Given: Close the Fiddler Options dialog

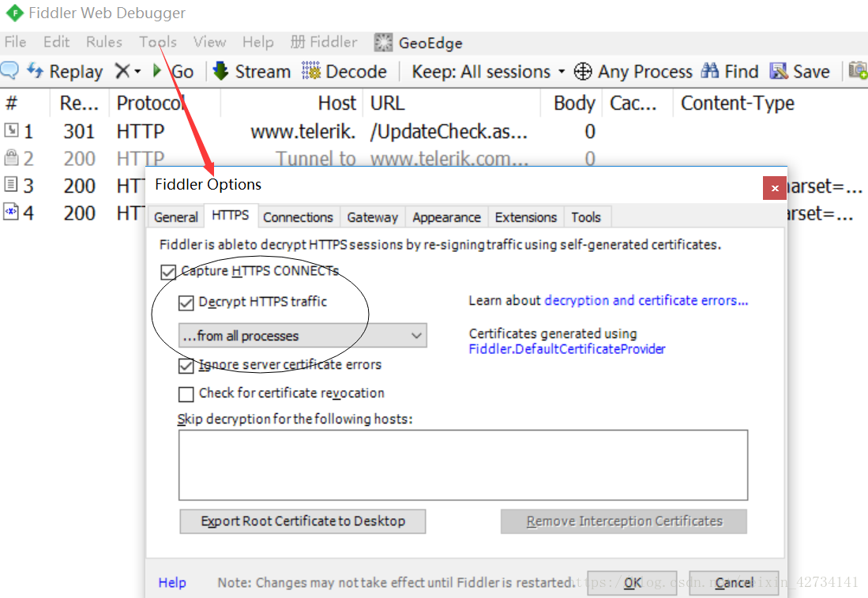Looking at the screenshot, I should [x=775, y=188].
